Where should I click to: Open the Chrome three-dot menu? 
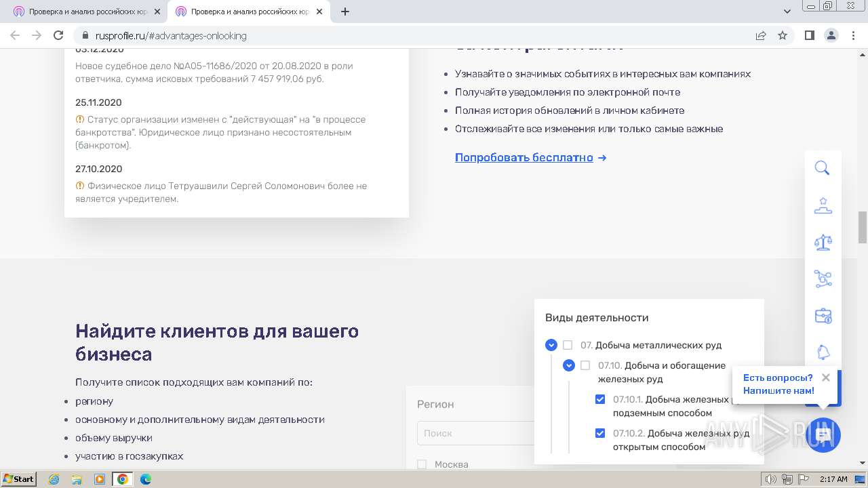[852, 35]
